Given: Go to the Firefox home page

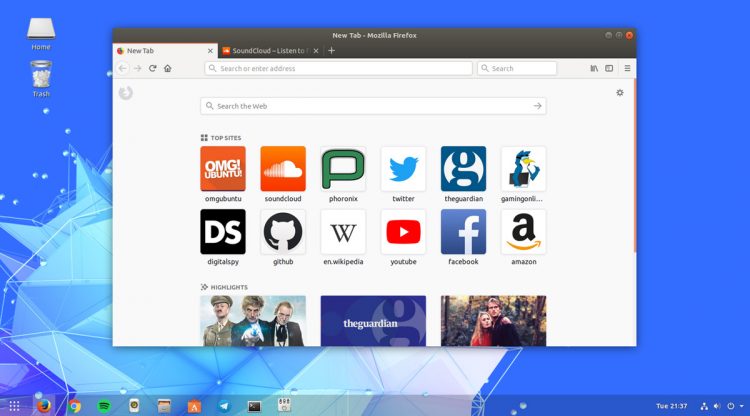Looking at the screenshot, I should tap(167, 68).
